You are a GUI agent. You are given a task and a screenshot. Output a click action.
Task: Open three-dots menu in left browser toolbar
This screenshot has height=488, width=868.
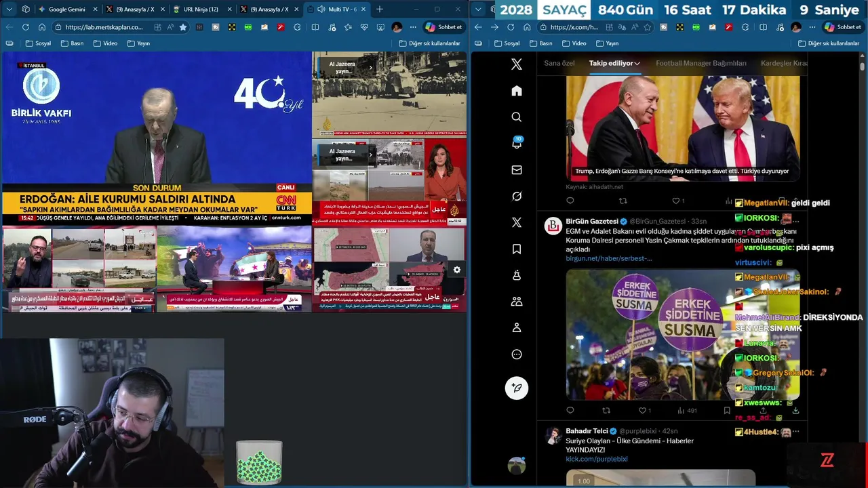click(413, 27)
